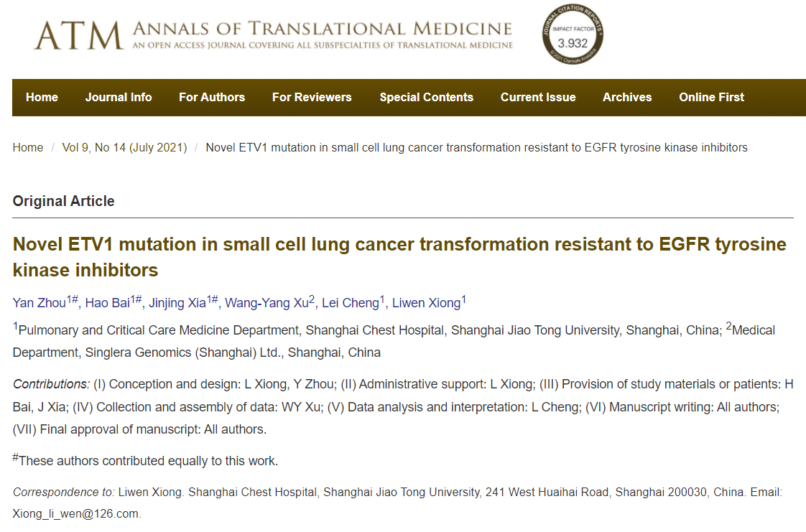Open the For Reviewers menu
Screen dimensions: 806x532
[x=312, y=98]
